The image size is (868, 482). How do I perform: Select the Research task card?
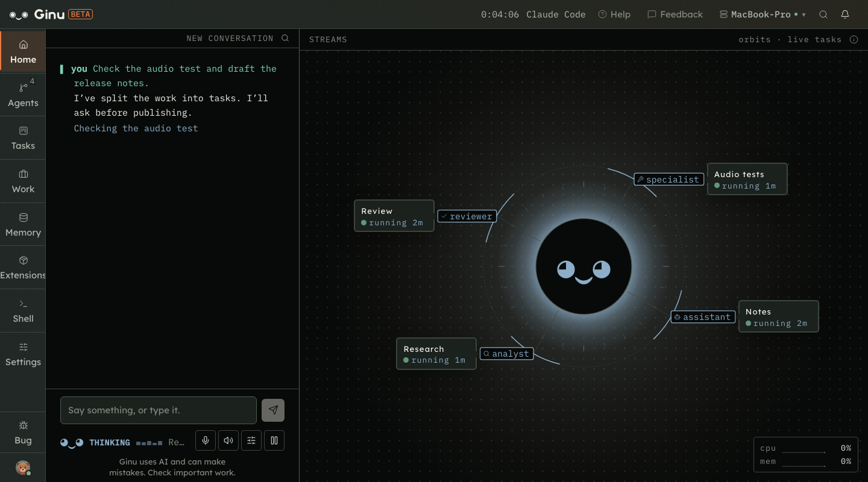click(x=436, y=354)
